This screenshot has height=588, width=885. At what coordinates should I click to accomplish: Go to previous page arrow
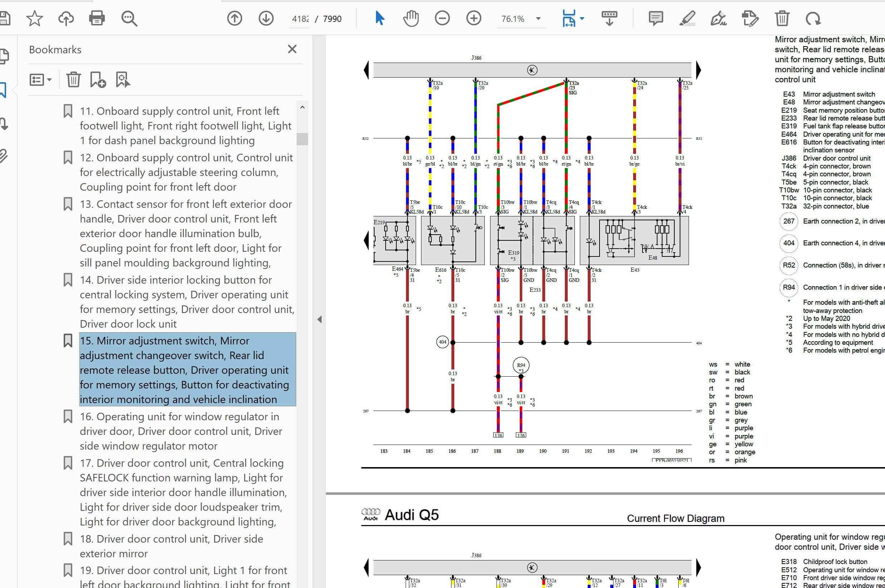click(x=235, y=18)
